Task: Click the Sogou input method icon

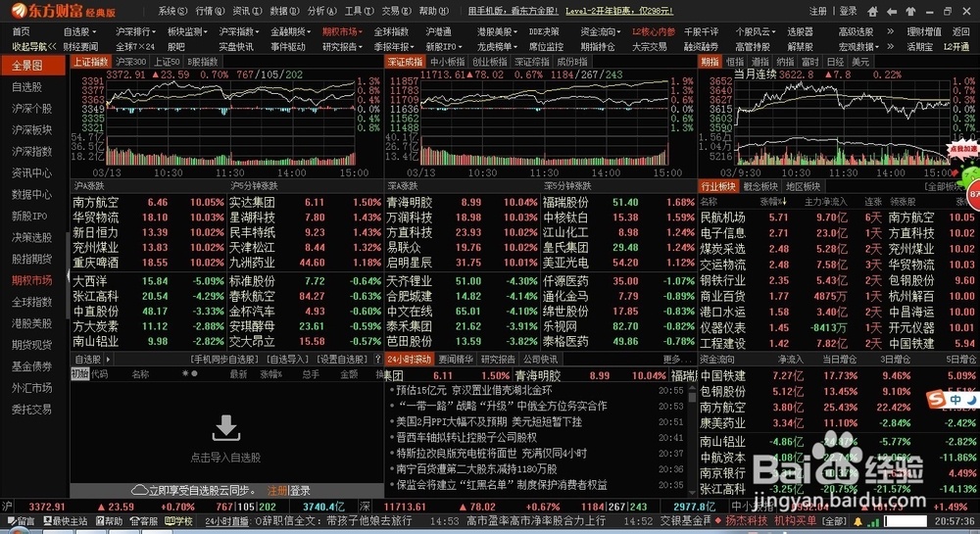Action: pyautogui.click(x=936, y=399)
